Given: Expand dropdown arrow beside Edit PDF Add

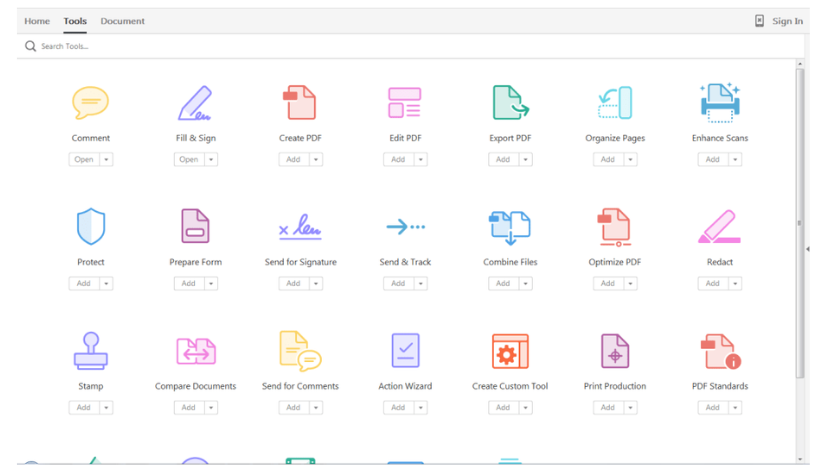Looking at the screenshot, I should click(x=421, y=159).
